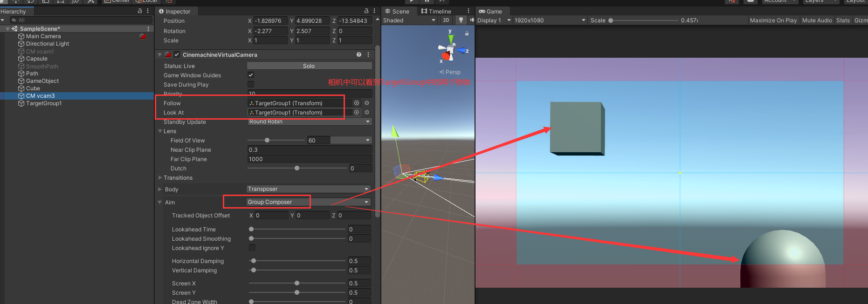Expand the Transitions section
The height and width of the screenshot is (304, 868).
(160, 178)
